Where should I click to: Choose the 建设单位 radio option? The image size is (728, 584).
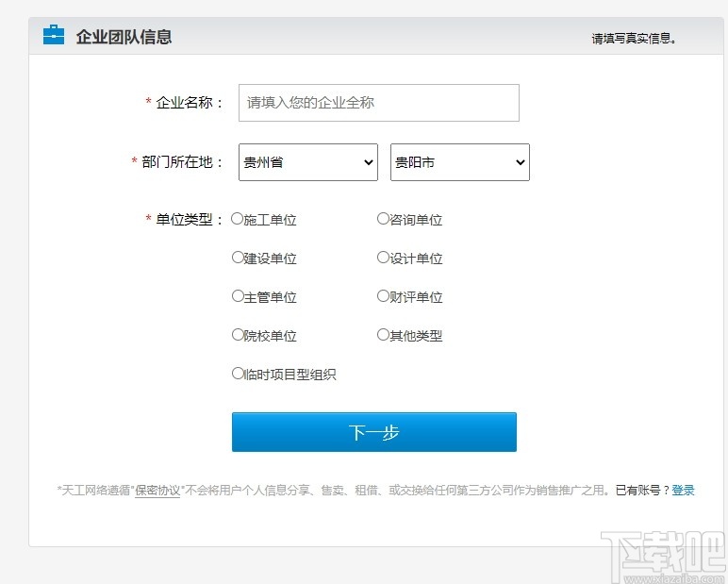(238, 257)
